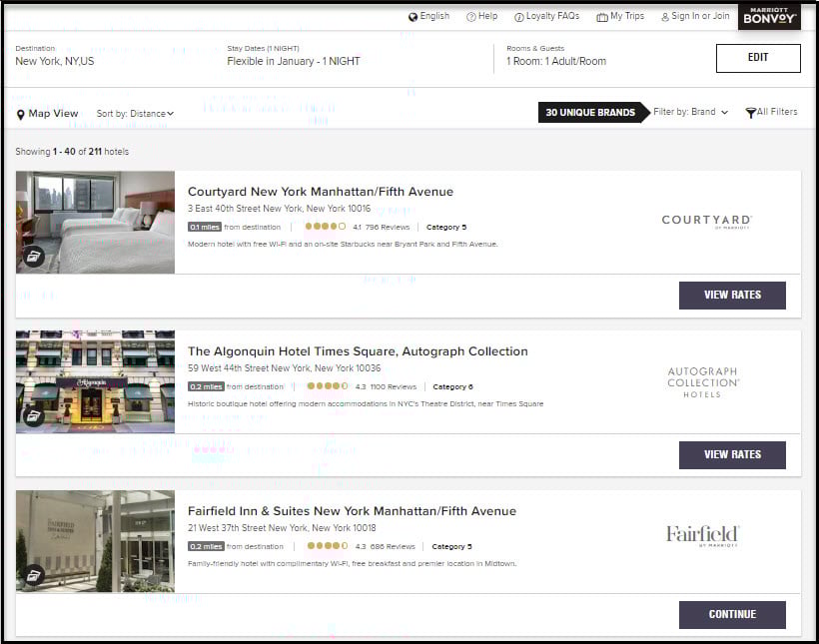This screenshot has height=644, width=819.
Task: Open the Marriott Bonvoy logo
Action: coord(769,16)
